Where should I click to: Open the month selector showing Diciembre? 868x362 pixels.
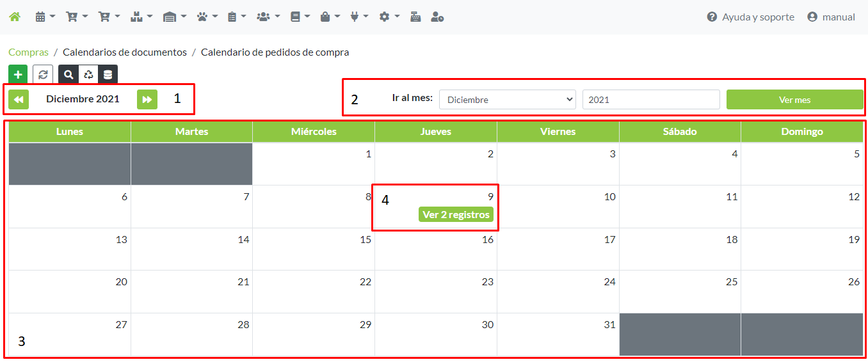508,100
